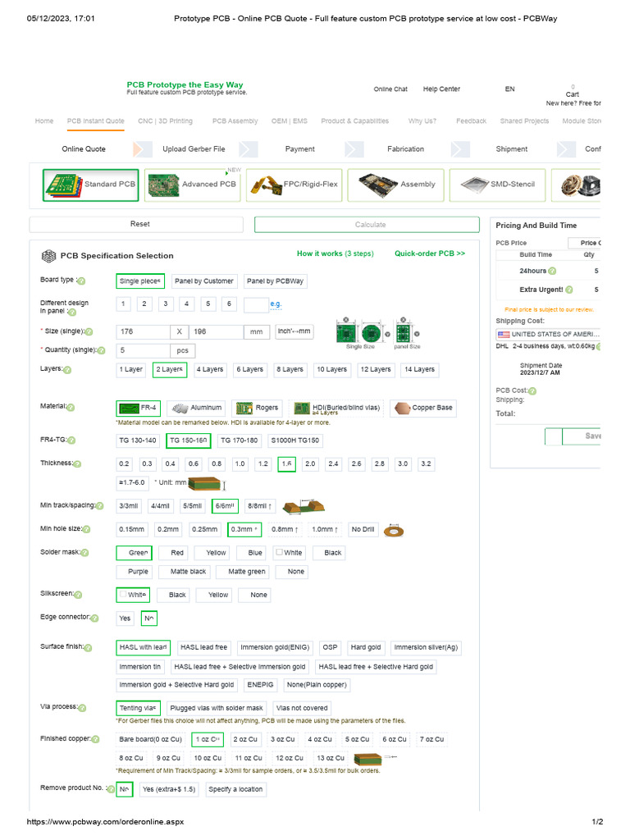Select Plugged vias with solder mask
The height and width of the screenshot is (840, 630).
(217, 708)
